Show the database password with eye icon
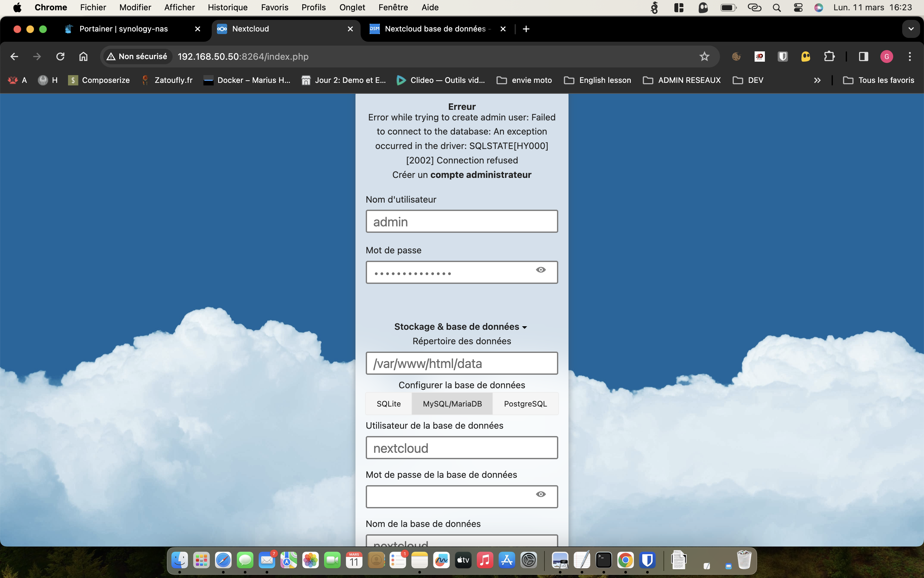 (x=541, y=494)
